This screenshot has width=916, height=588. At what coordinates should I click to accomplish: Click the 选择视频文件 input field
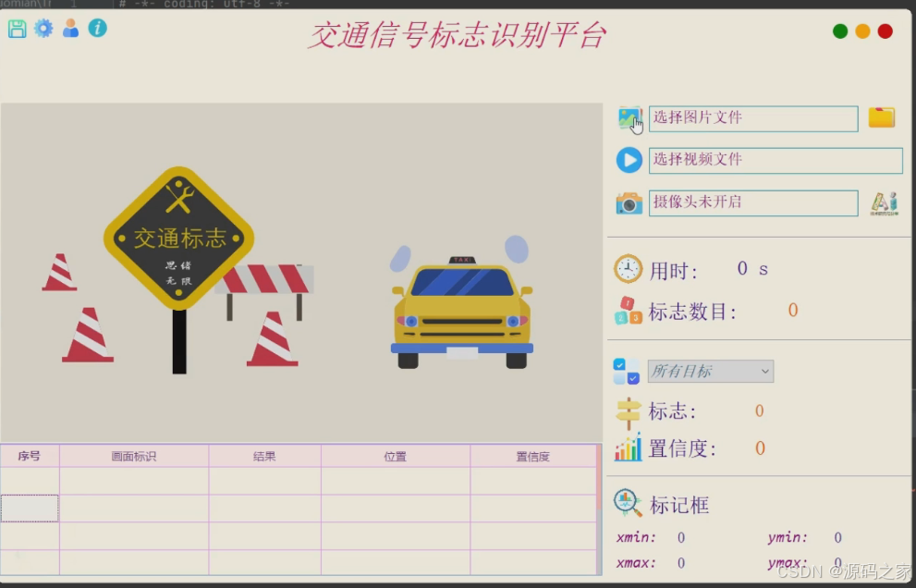point(776,160)
